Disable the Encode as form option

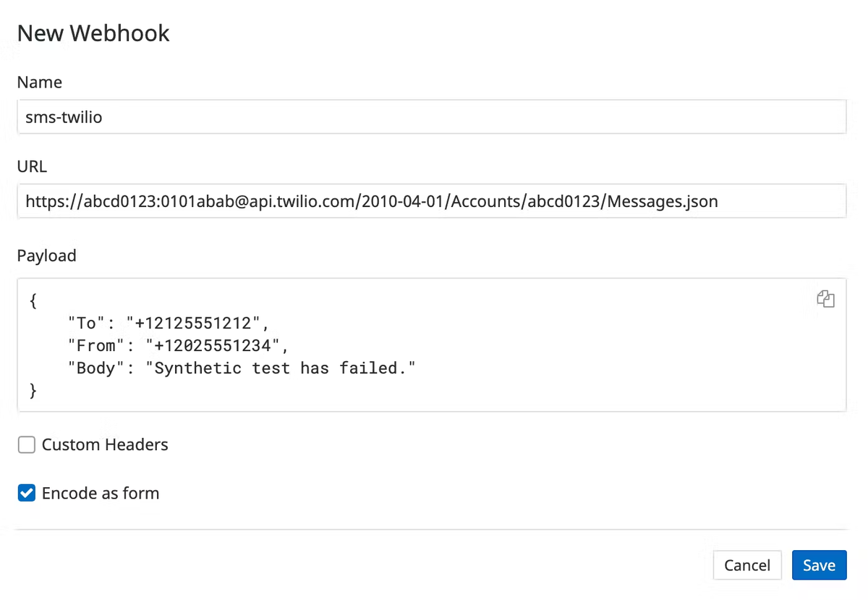tap(26, 493)
